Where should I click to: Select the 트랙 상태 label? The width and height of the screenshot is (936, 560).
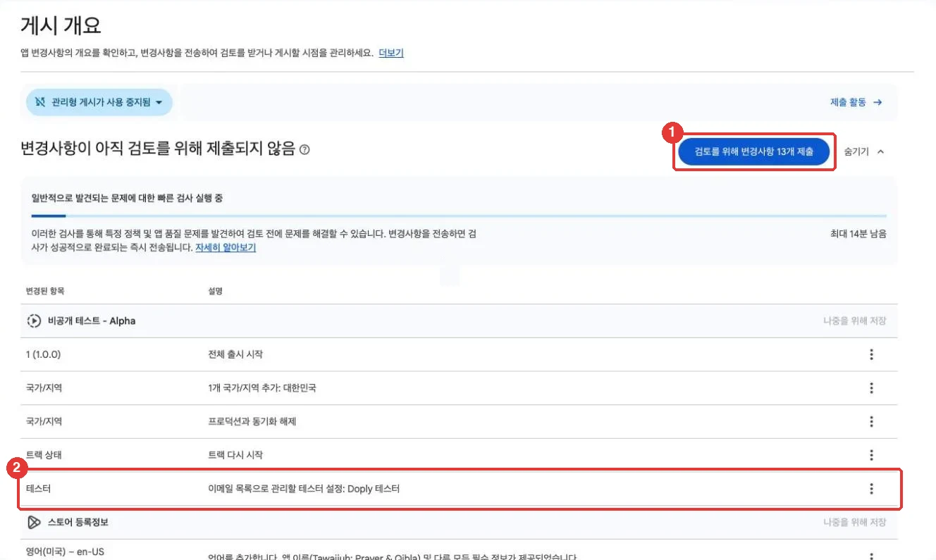[x=44, y=455]
